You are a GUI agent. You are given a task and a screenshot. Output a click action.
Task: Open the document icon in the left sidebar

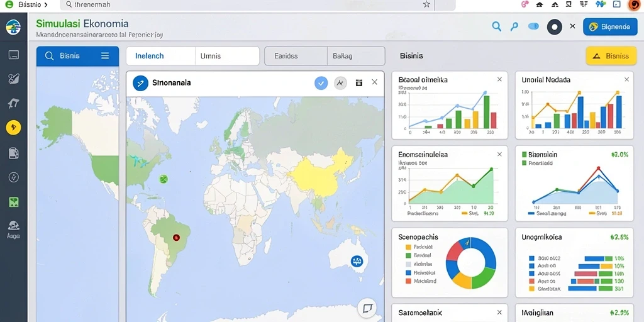coord(14,153)
